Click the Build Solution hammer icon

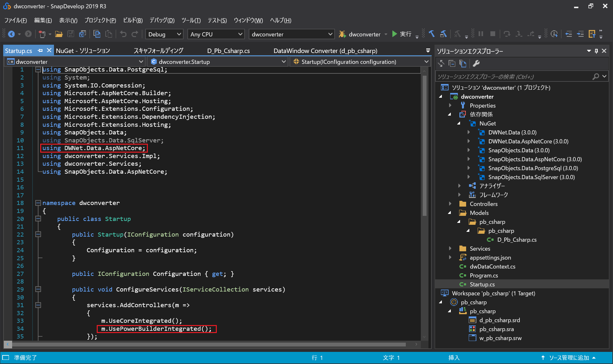click(432, 34)
